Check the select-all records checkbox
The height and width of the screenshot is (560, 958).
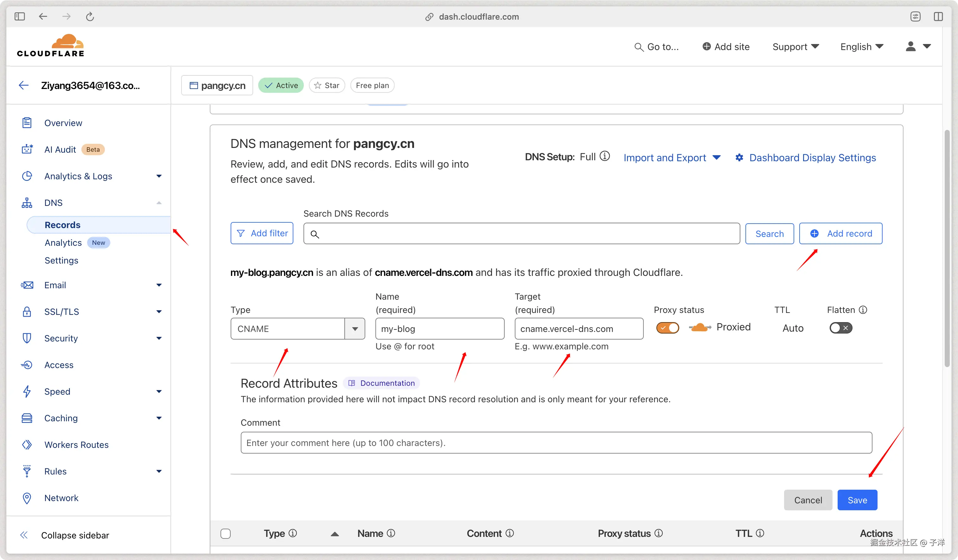226,533
